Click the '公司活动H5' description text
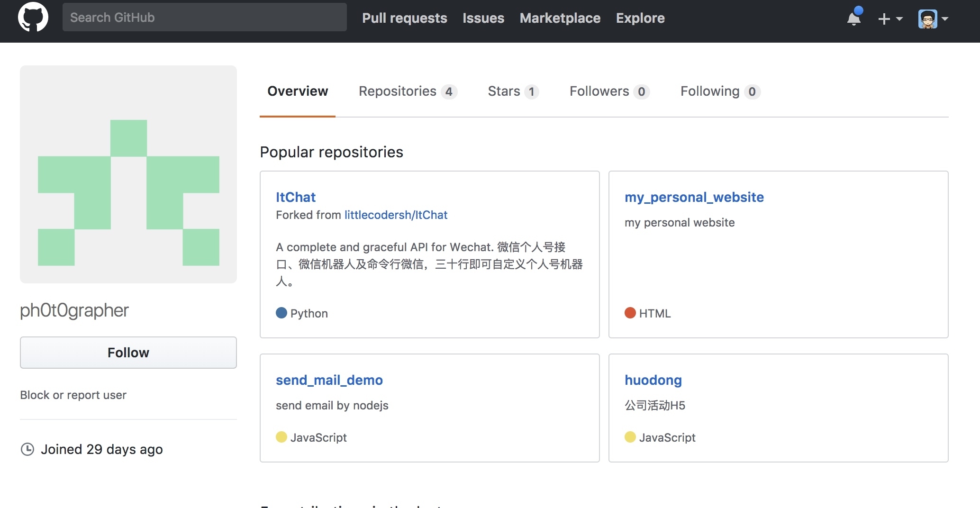 point(655,406)
